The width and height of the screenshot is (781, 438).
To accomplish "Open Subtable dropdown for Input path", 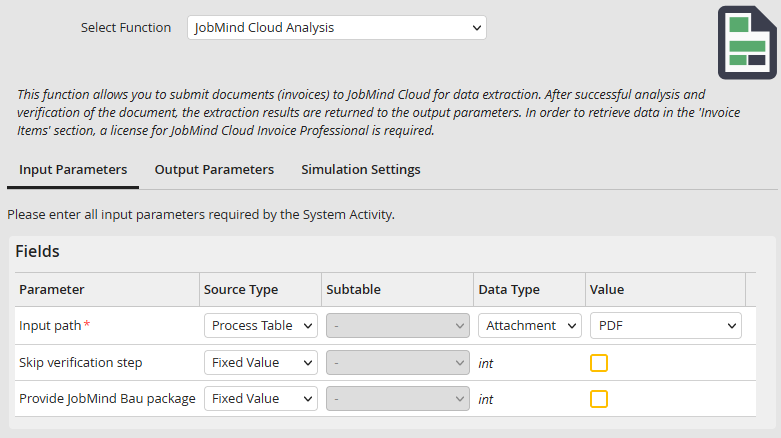I will (397, 325).
